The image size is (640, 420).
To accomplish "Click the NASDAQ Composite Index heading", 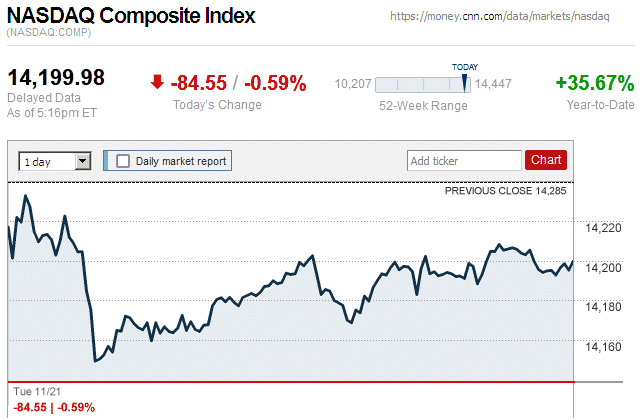I will tap(131, 16).
